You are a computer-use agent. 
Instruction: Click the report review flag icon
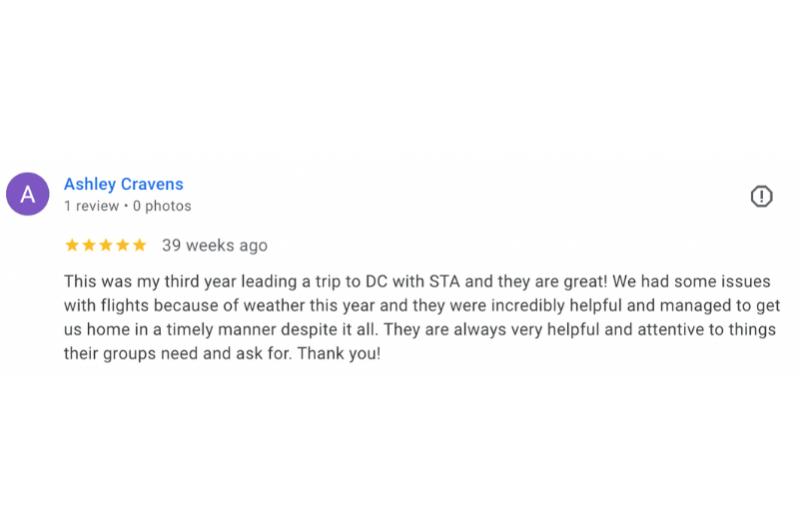(x=761, y=197)
